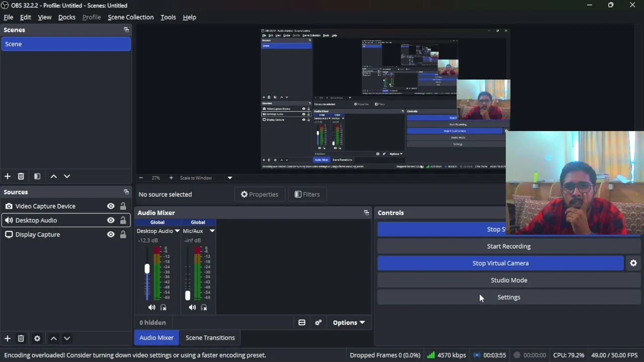The width and height of the screenshot is (644, 362).
Task: Float the Audio Mixer dock
Action: coord(366,213)
